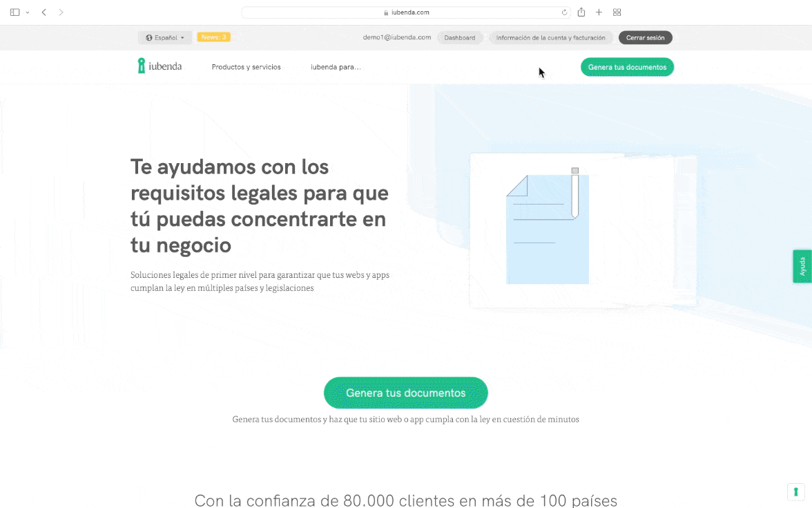Open the Español language dropdown
The height and width of the screenshot is (508, 812).
point(165,37)
